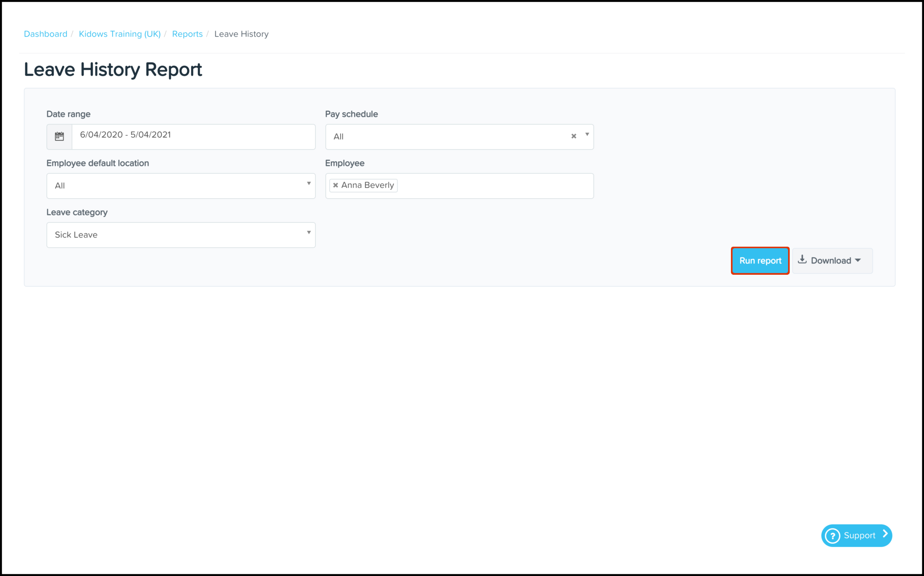
Task: Open Pay schedule dropdown arrow
Action: (x=587, y=135)
